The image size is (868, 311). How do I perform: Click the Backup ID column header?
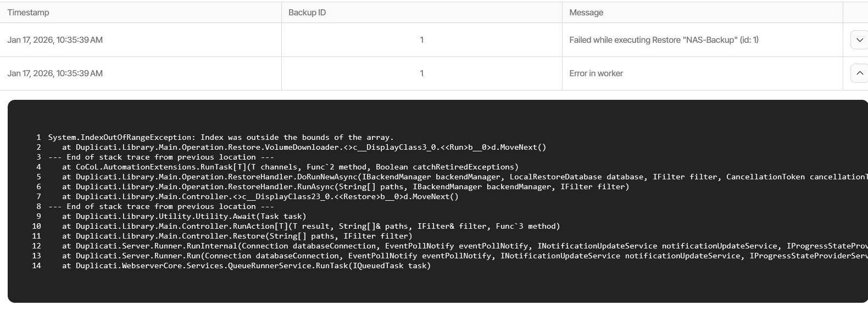307,13
